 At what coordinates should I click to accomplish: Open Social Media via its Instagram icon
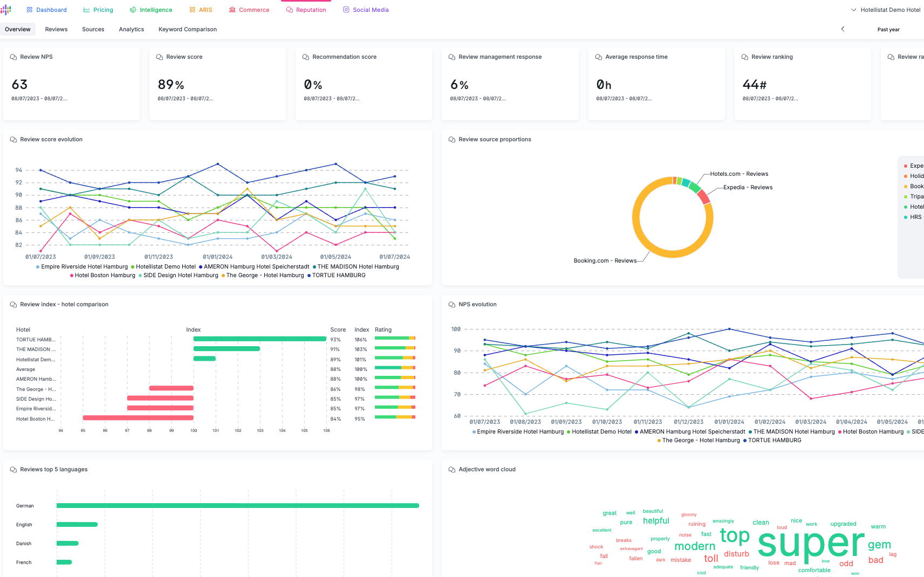pyautogui.click(x=346, y=10)
